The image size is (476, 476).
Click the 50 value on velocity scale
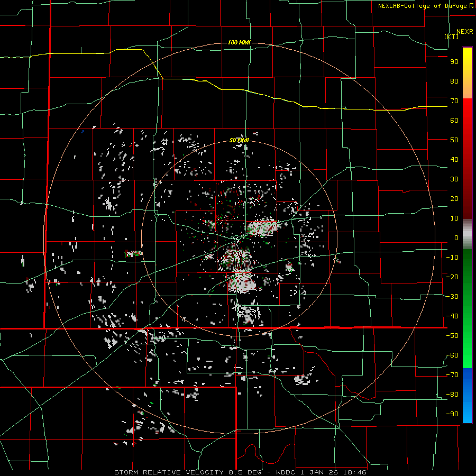(454, 140)
